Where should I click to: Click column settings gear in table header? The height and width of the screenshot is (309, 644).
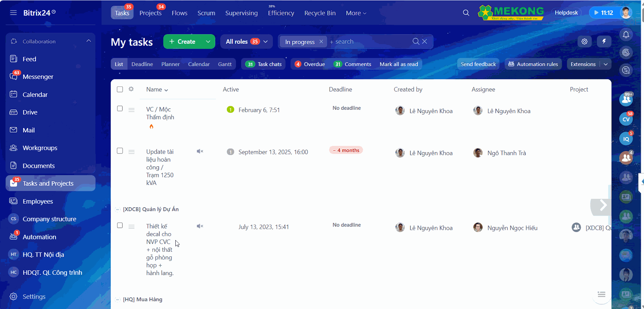[x=131, y=89]
